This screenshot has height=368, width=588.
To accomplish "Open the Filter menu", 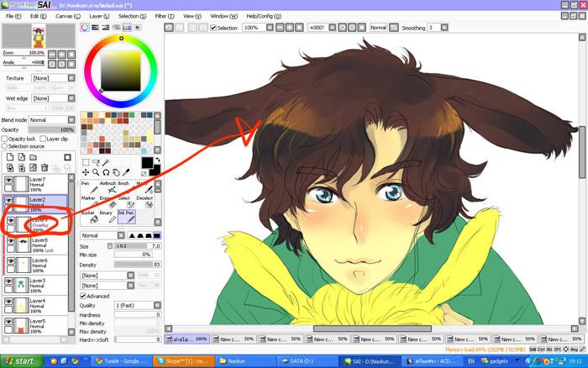I will point(160,16).
